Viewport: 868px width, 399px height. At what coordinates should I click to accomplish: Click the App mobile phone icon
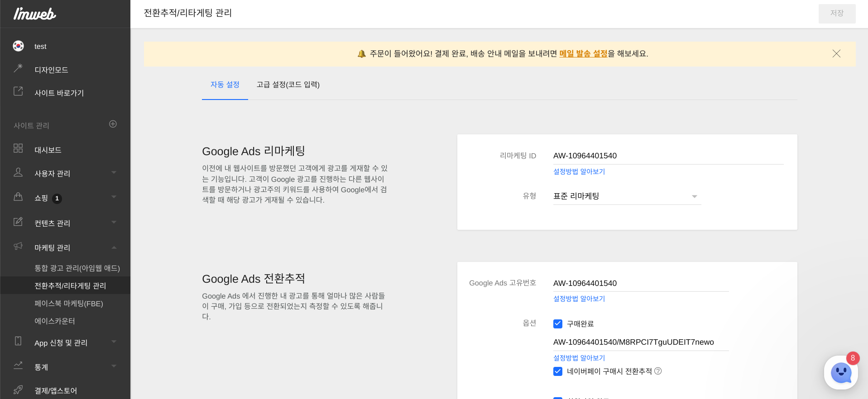tap(18, 341)
